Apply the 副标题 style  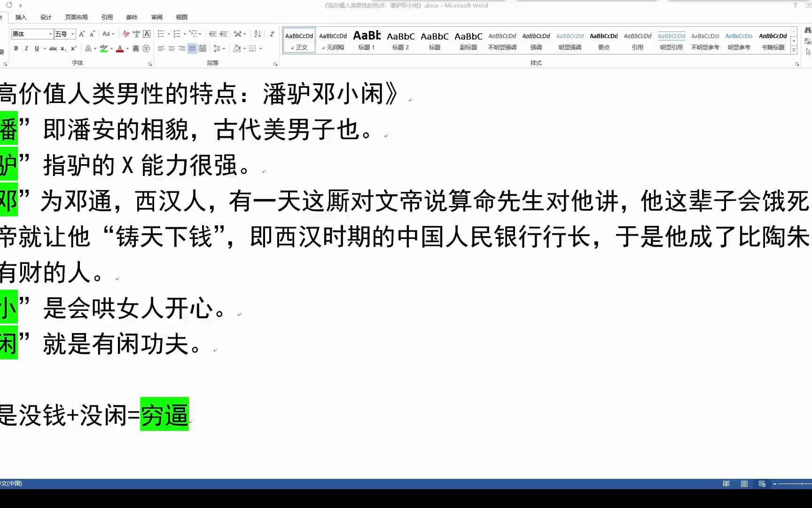point(468,40)
